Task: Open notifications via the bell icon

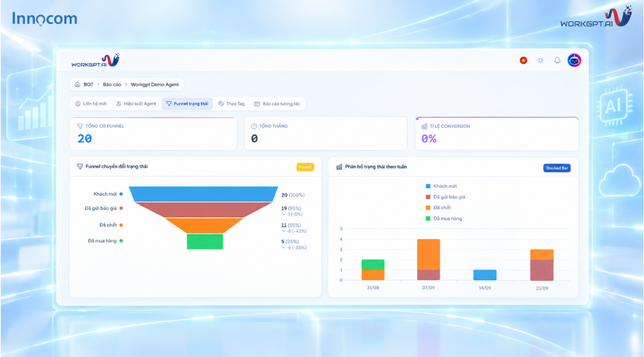Action: pos(557,61)
